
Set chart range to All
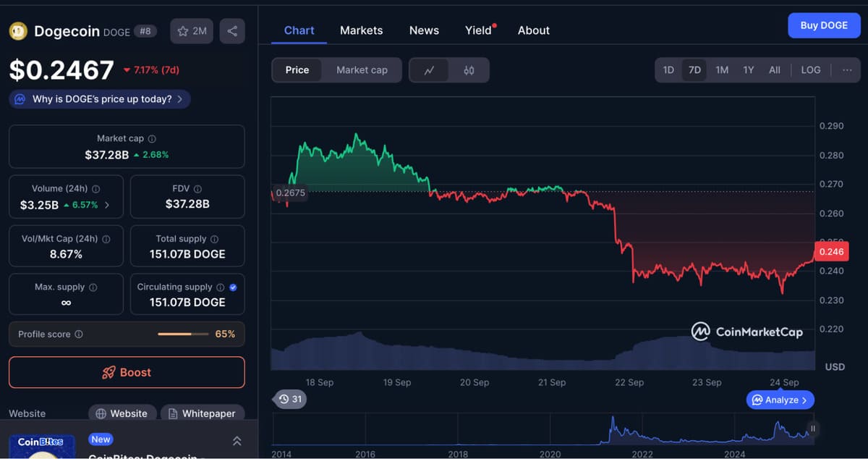click(775, 70)
